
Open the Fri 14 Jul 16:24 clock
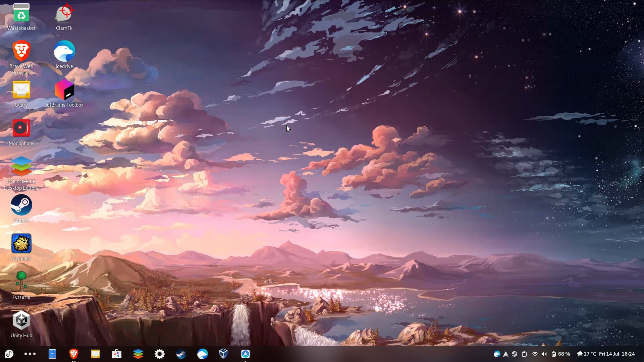[x=617, y=354]
